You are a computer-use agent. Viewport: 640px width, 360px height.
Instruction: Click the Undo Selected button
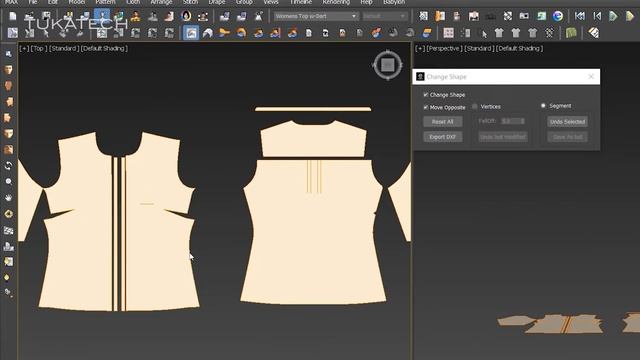point(567,122)
